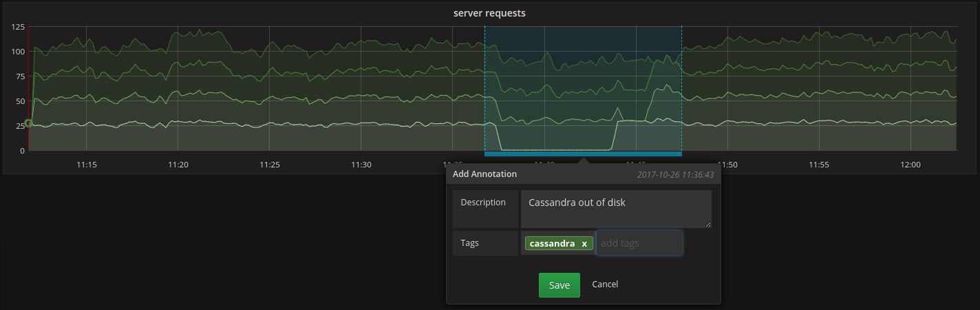
Task: Remove the cassandra tag using its x
Action: (x=584, y=243)
